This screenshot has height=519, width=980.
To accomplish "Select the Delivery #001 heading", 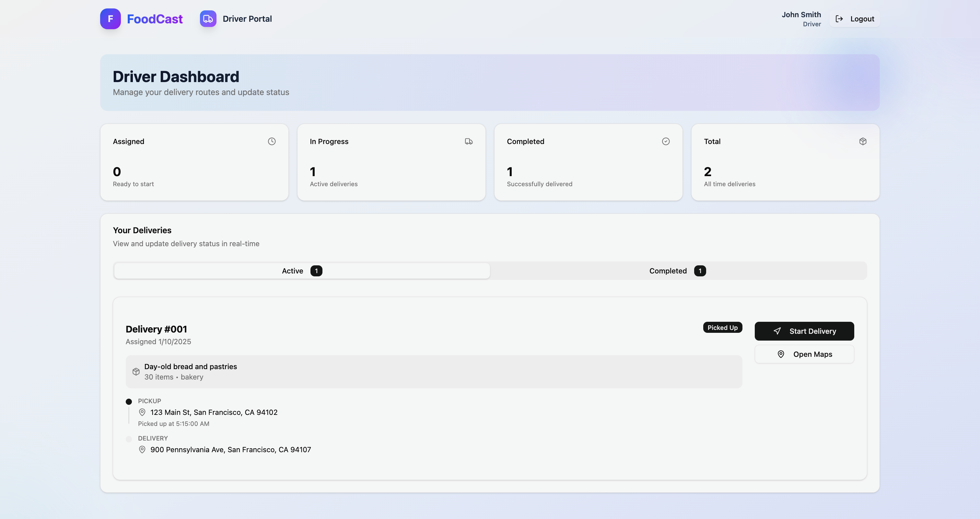I will (156, 329).
